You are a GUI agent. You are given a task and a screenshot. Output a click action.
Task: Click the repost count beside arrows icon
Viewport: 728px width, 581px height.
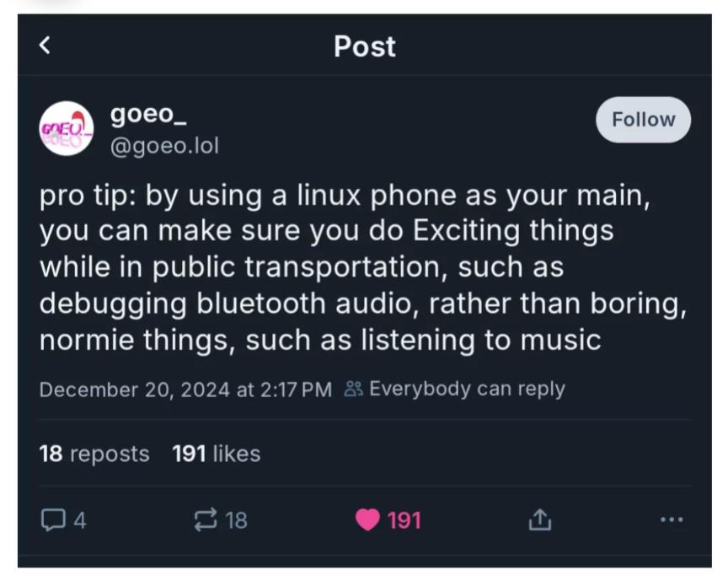[236, 521]
